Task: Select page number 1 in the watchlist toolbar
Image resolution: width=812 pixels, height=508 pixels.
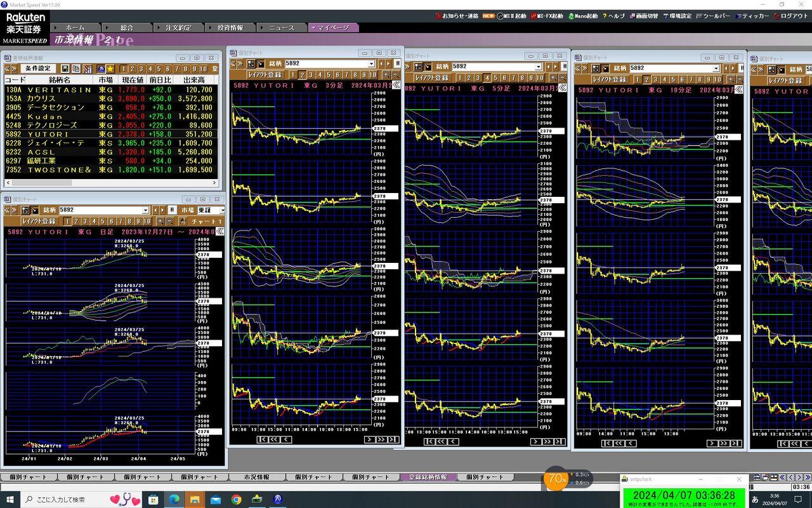Action: tap(124, 69)
